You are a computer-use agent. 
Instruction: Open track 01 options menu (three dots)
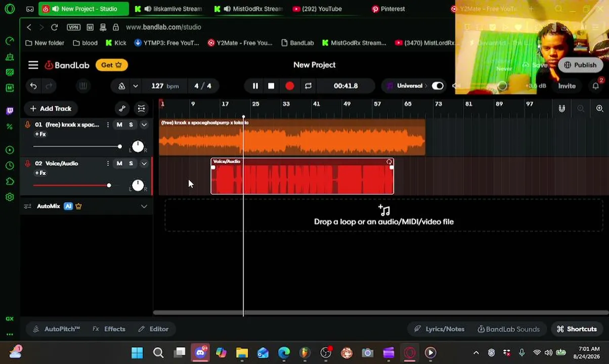pos(108,124)
